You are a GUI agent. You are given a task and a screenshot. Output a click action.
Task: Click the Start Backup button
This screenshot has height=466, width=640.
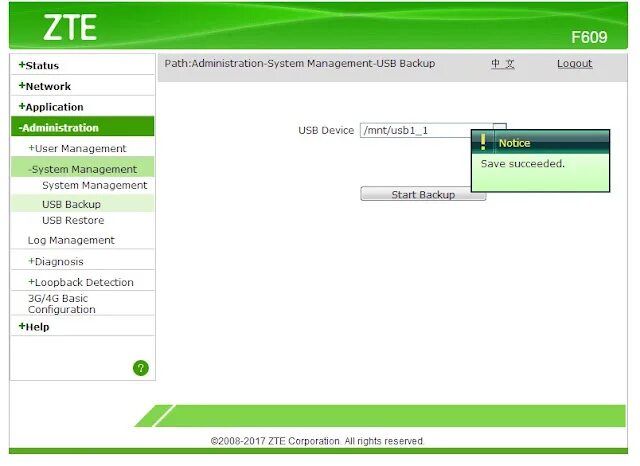[x=423, y=194]
